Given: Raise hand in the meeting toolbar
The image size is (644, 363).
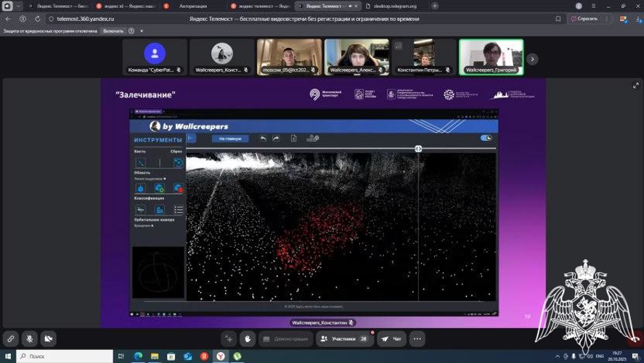Looking at the screenshot, I should 248,339.
